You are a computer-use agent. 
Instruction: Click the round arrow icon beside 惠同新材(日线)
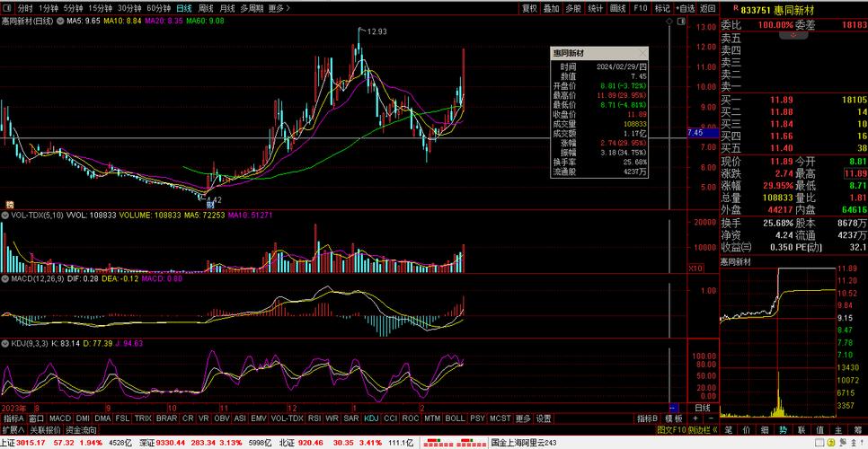[x=59, y=20]
